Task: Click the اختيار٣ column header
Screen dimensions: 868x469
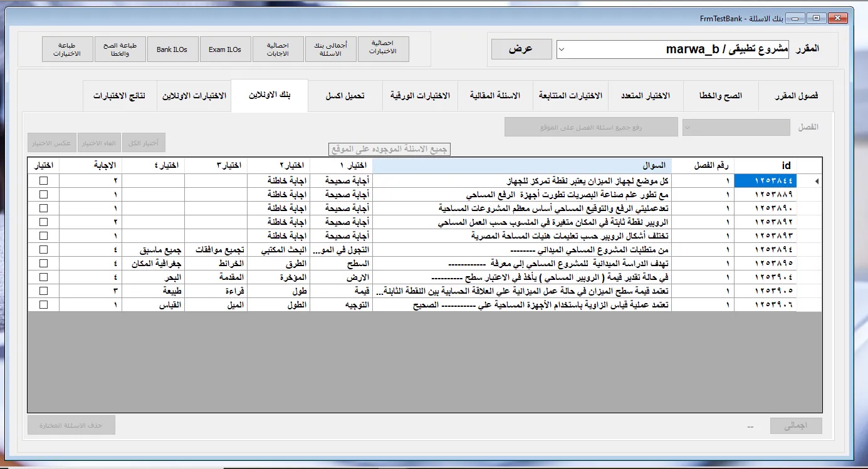Action: (x=216, y=165)
